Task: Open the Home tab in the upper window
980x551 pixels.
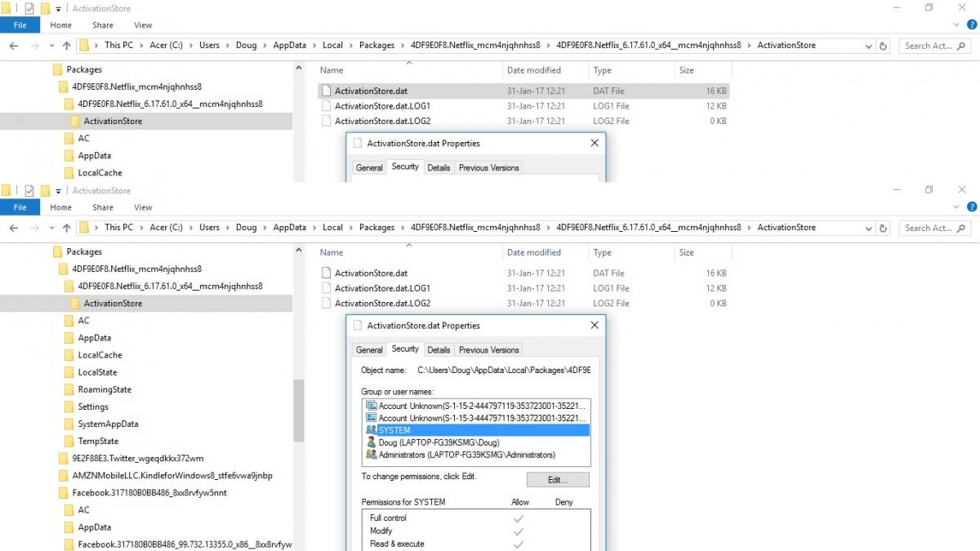Action: [x=60, y=25]
